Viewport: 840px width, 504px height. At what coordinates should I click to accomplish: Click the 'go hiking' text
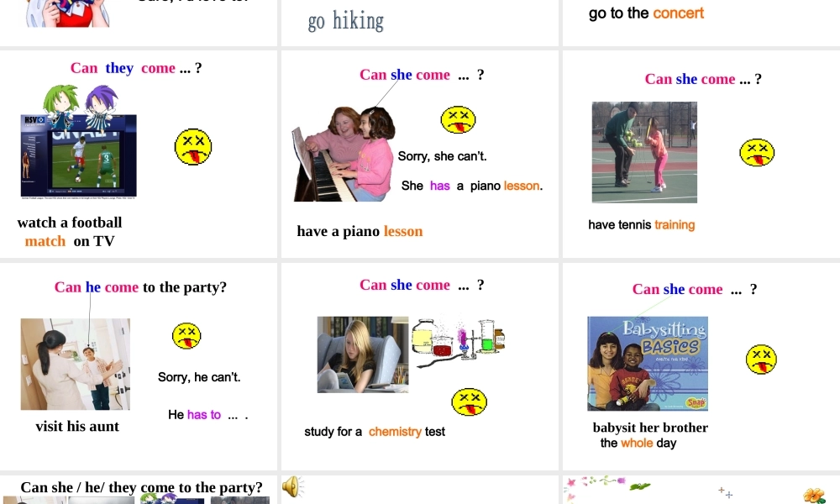[x=345, y=21]
